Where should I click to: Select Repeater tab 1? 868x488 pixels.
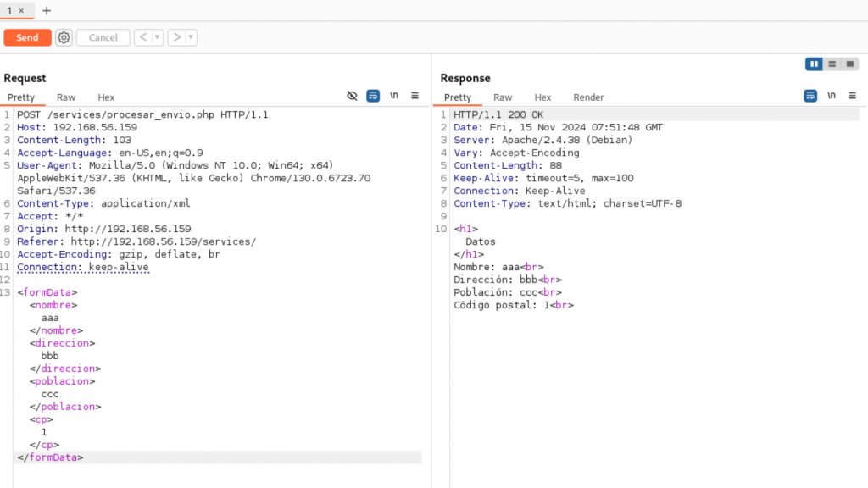point(9,10)
